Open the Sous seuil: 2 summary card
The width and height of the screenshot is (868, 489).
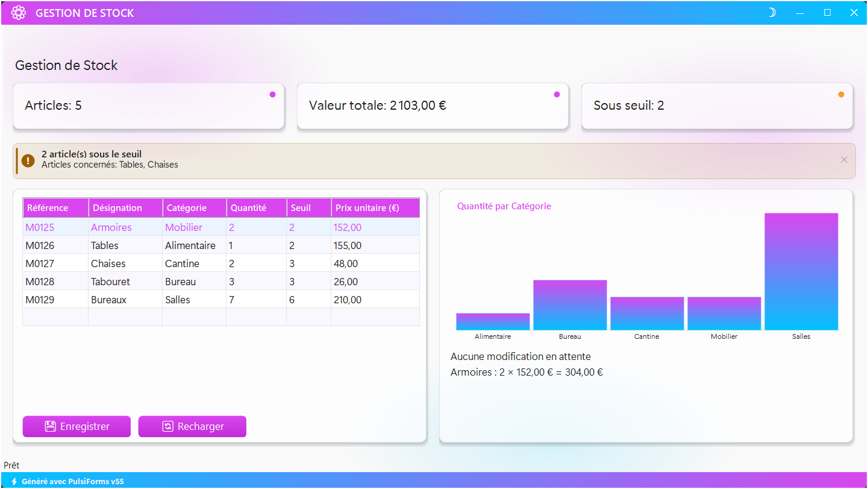click(x=717, y=106)
